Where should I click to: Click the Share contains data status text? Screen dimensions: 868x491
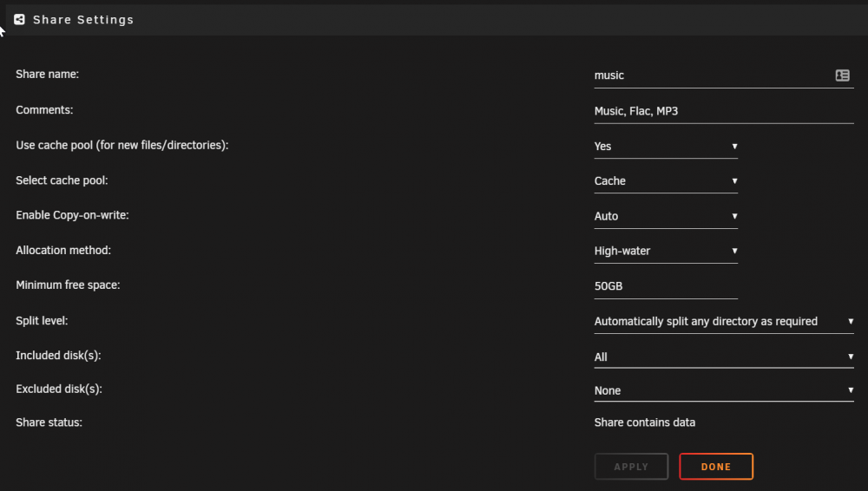click(644, 422)
